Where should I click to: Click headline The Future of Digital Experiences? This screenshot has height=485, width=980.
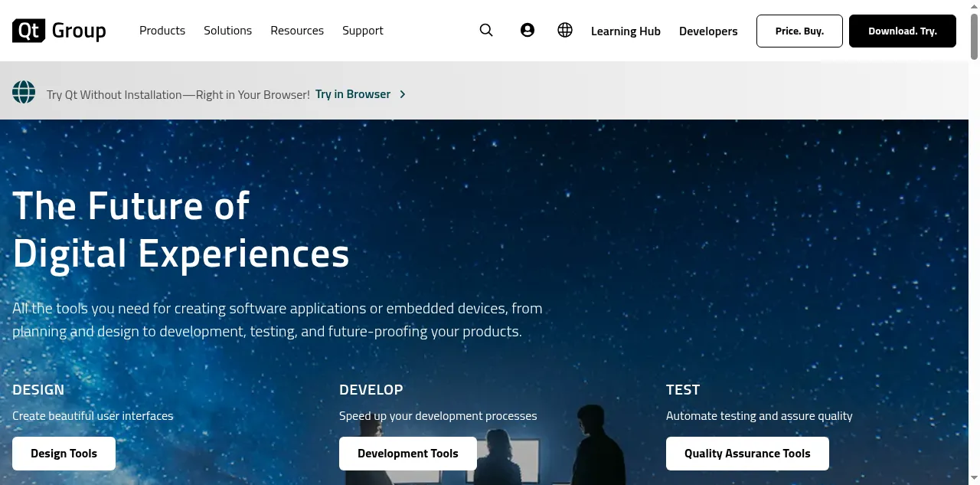click(181, 229)
